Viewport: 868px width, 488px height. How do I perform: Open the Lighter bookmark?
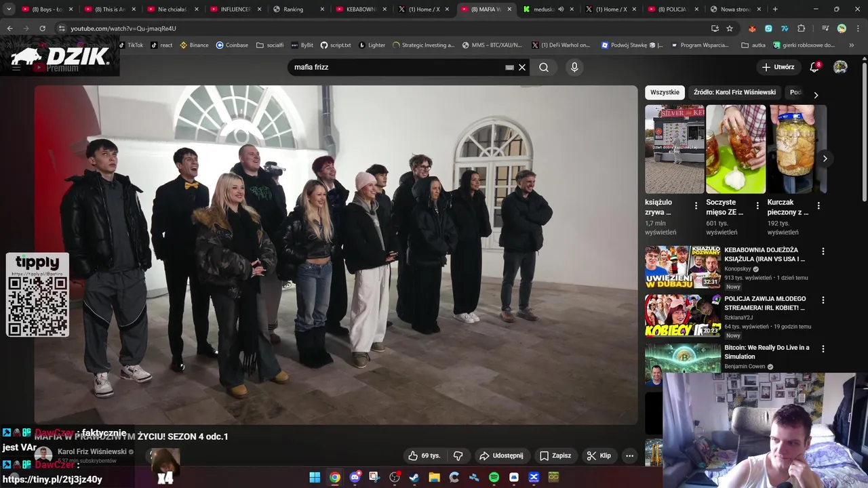point(372,45)
